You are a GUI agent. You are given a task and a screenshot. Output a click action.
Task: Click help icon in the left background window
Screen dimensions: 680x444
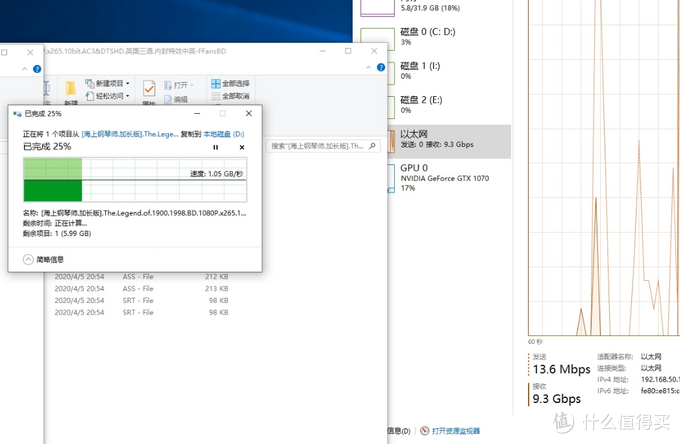click(37, 69)
